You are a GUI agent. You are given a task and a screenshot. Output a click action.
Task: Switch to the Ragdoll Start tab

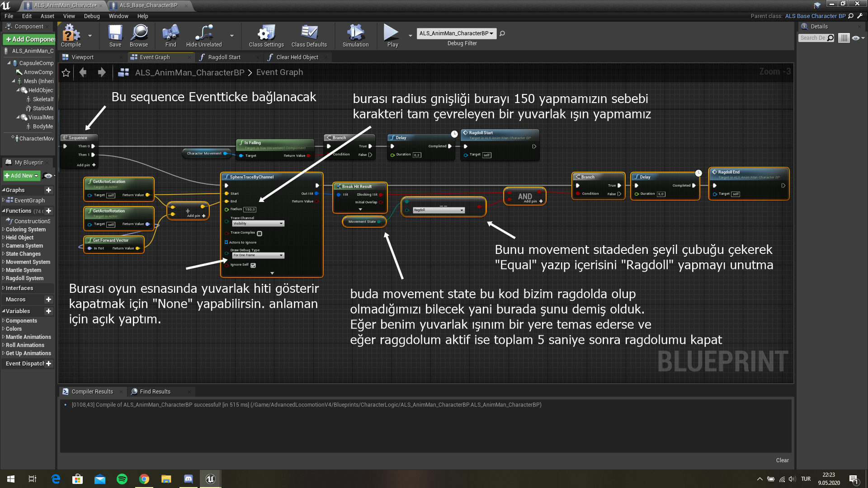[224, 57]
